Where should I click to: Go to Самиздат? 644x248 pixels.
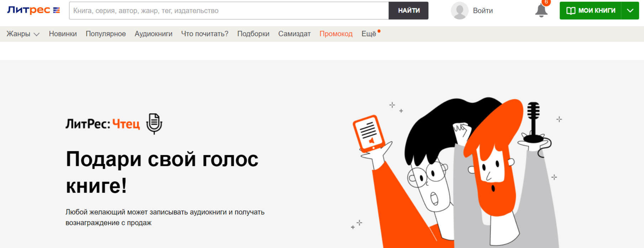(294, 34)
